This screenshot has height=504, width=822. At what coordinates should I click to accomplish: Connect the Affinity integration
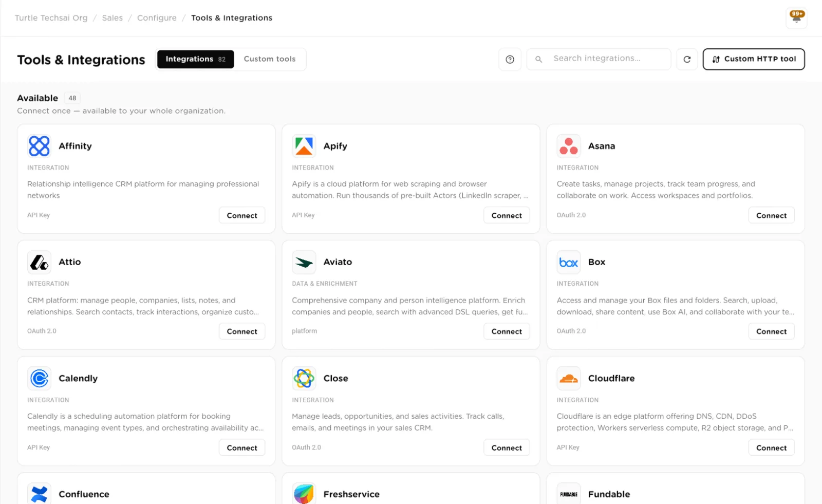(x=242, y=215)
